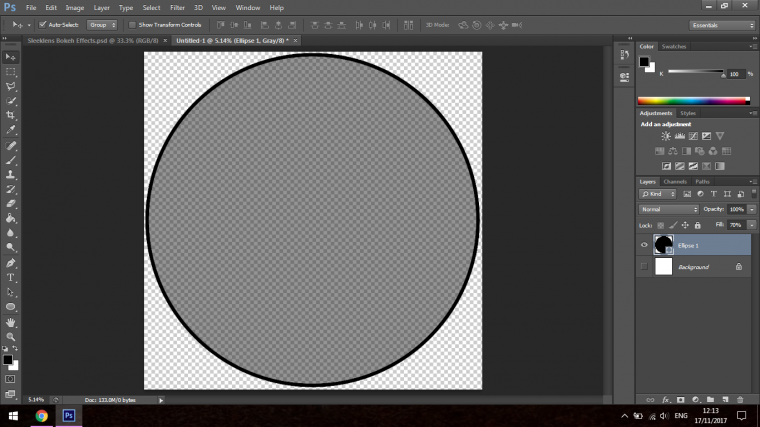This screenshot has width=760, height=427.
Task: Switch to the Swatches tab
Action: [x=674, y=47]
